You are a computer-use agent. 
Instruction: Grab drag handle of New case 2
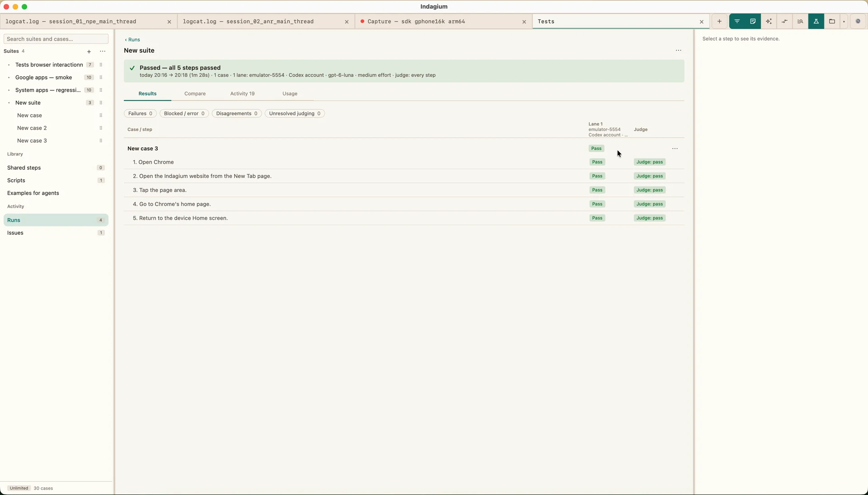pos(101,128)
